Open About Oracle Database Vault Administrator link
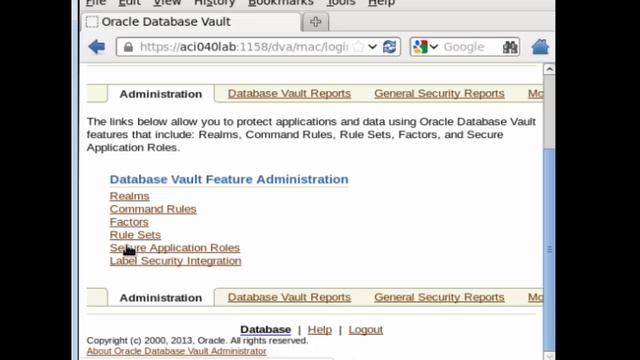Image resolution: width=640 pixels, height=360 pixels. point(176,351)
